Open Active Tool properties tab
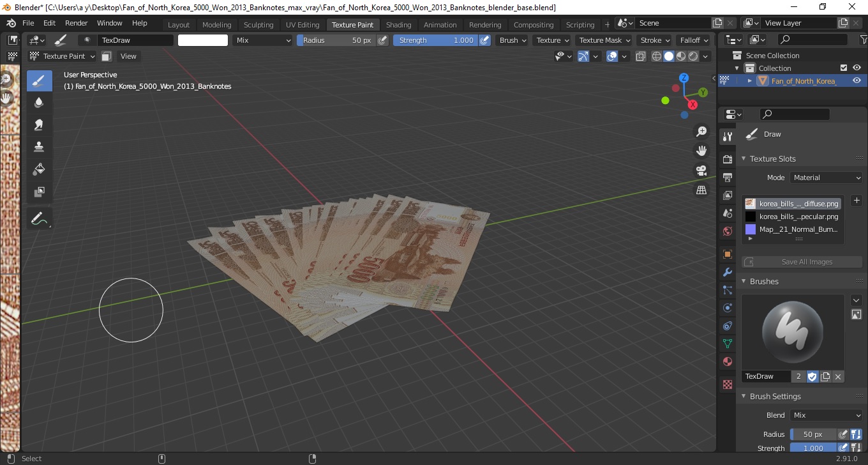868x465 pixels. [x=727, y=137]
